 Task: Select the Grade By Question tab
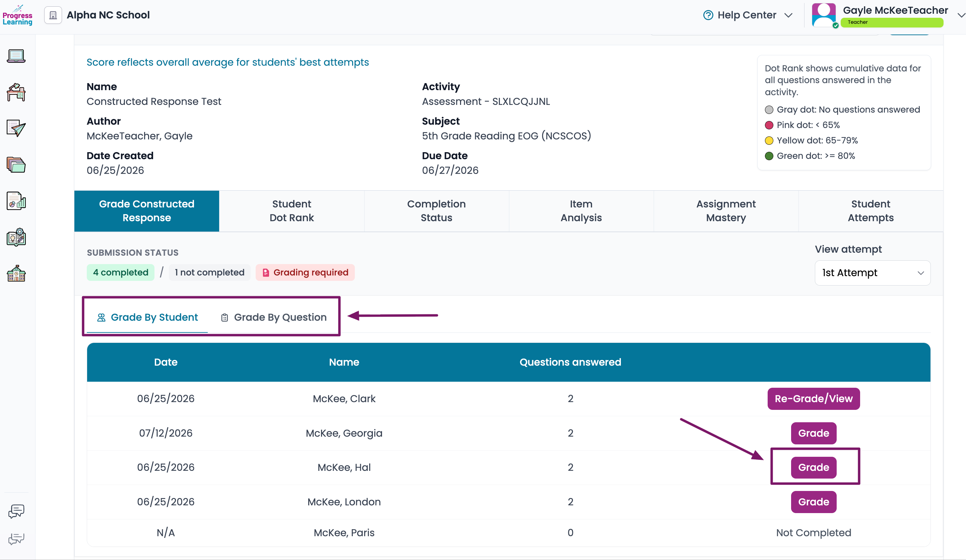point(274,317)
